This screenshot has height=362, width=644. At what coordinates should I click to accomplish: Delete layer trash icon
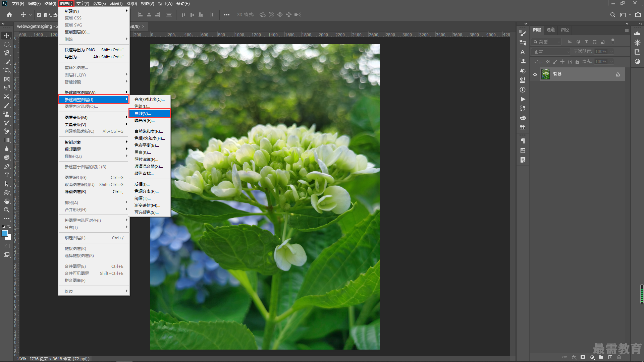pos(619,357)
